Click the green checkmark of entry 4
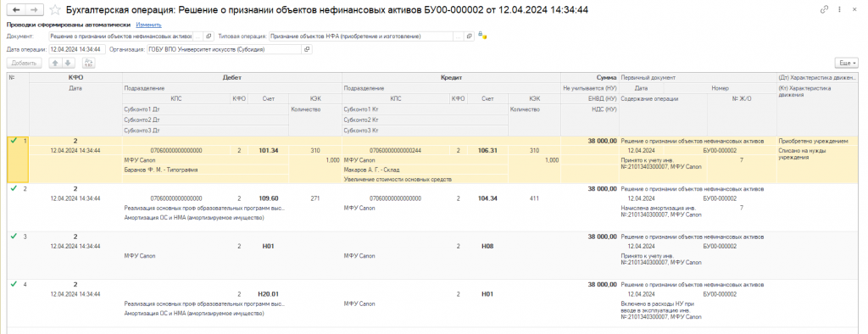This screenshot has width=868, height=334. (x=14, y=284)
